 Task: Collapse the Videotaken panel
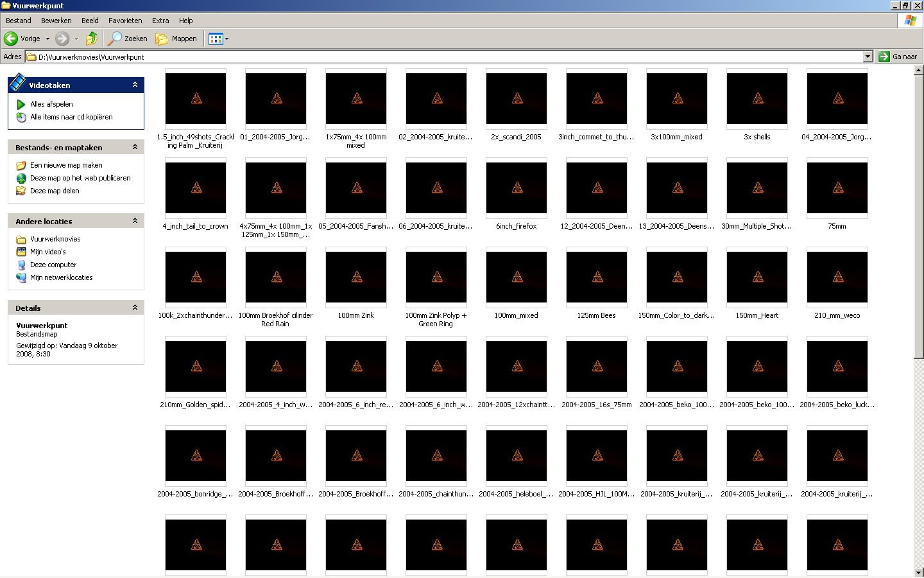[x=135, y=85]
